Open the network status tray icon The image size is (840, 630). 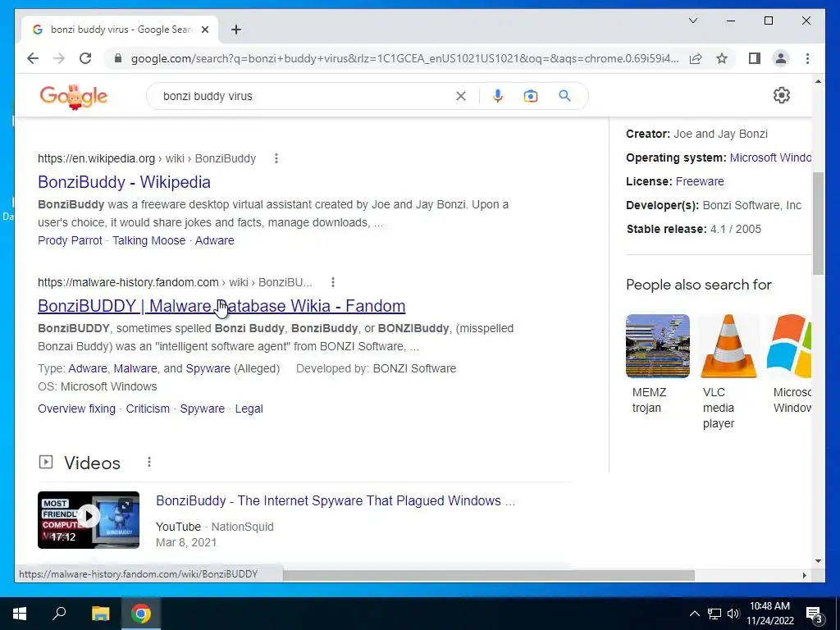point(714,614)
